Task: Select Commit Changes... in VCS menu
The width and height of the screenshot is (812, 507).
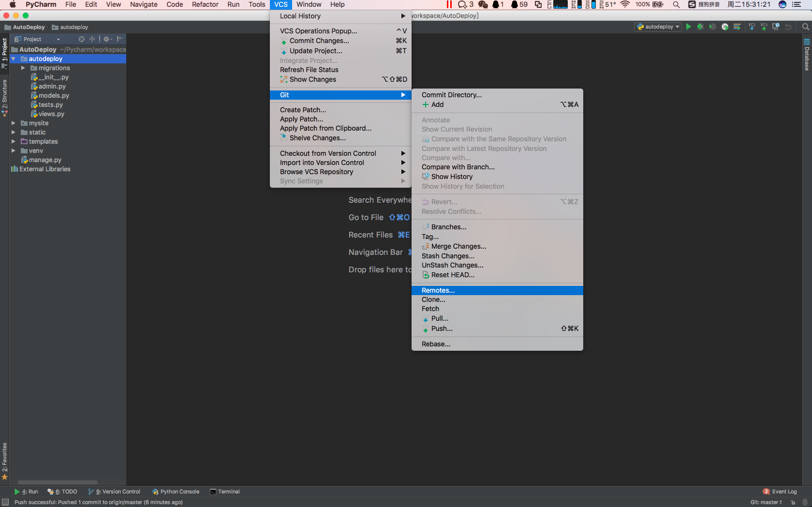Action: point(340,41)
